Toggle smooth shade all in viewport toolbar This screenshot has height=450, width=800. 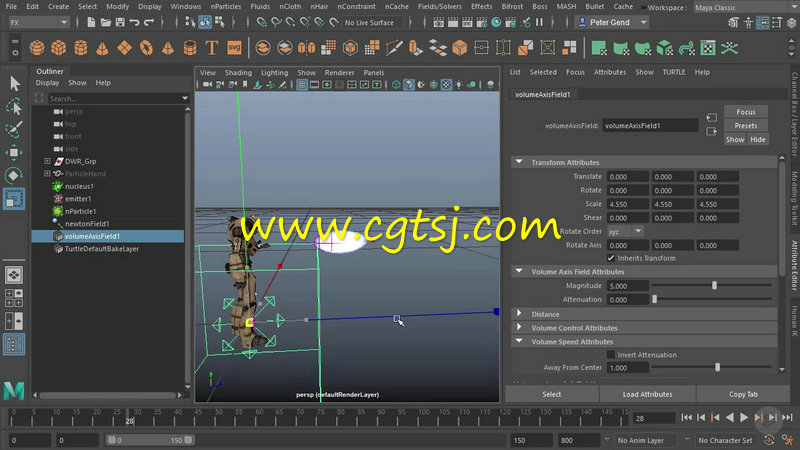(x=409, y=85)
